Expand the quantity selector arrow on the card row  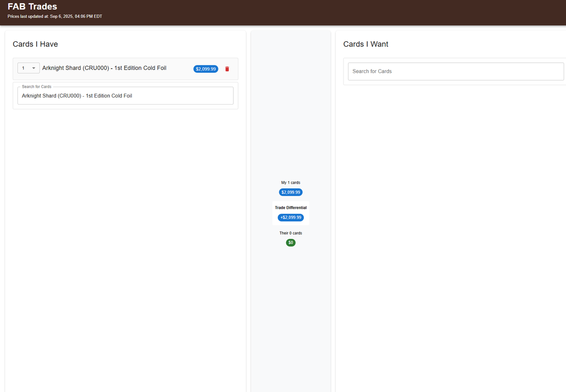(34, 68)
